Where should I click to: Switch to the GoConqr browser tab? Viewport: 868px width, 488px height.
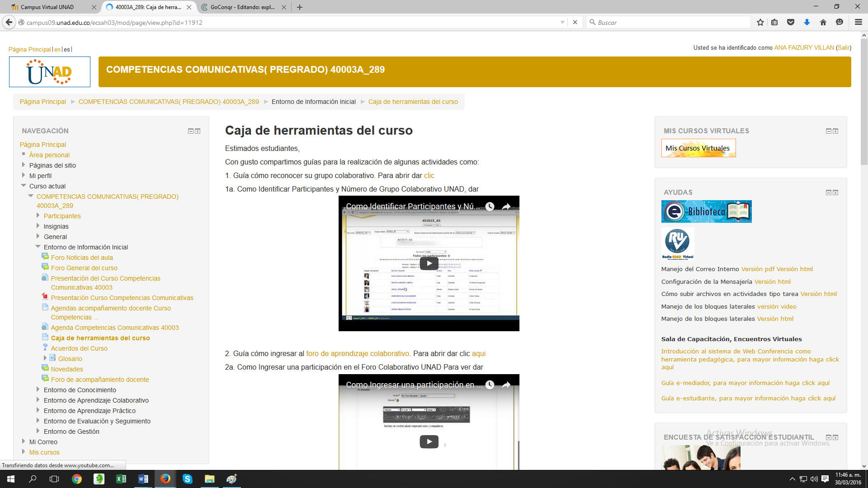(x=242, y=7)
